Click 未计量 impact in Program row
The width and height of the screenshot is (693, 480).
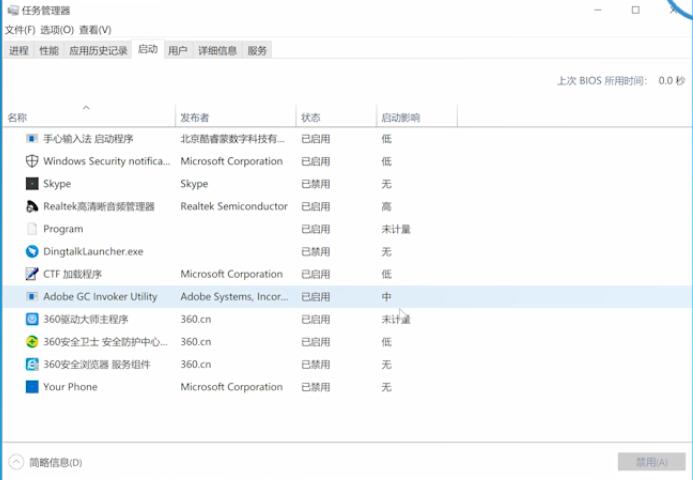pyautogui.click(x=396, y=229)
